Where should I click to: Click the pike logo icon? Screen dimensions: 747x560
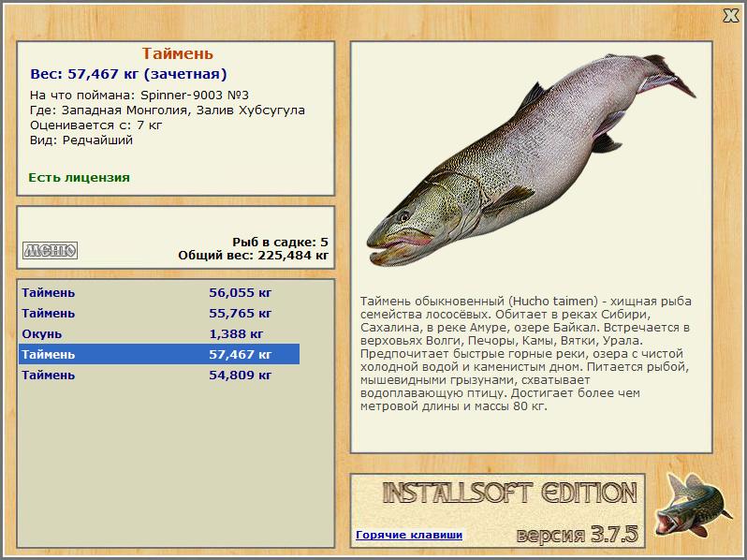pyautogui.click(x=693, y=505)
